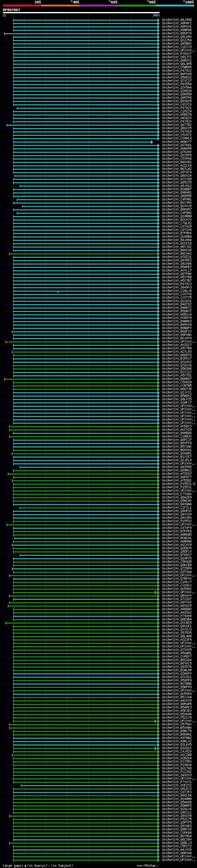Click the red 20% identity legend segment

pyautogui.click(x=22, y=6)
